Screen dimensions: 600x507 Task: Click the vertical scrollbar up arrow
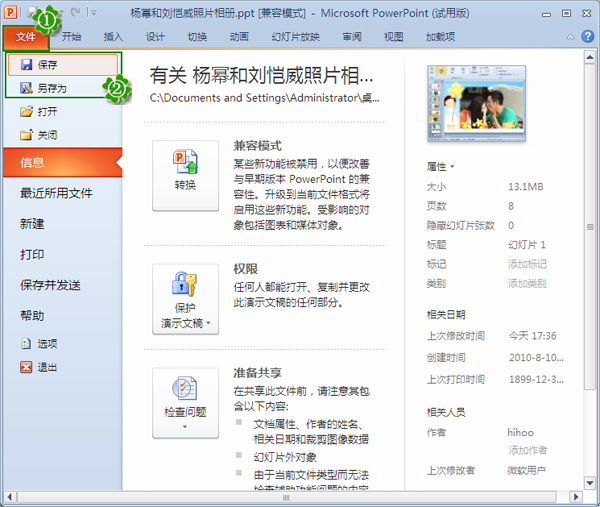(x=590, y=58)
